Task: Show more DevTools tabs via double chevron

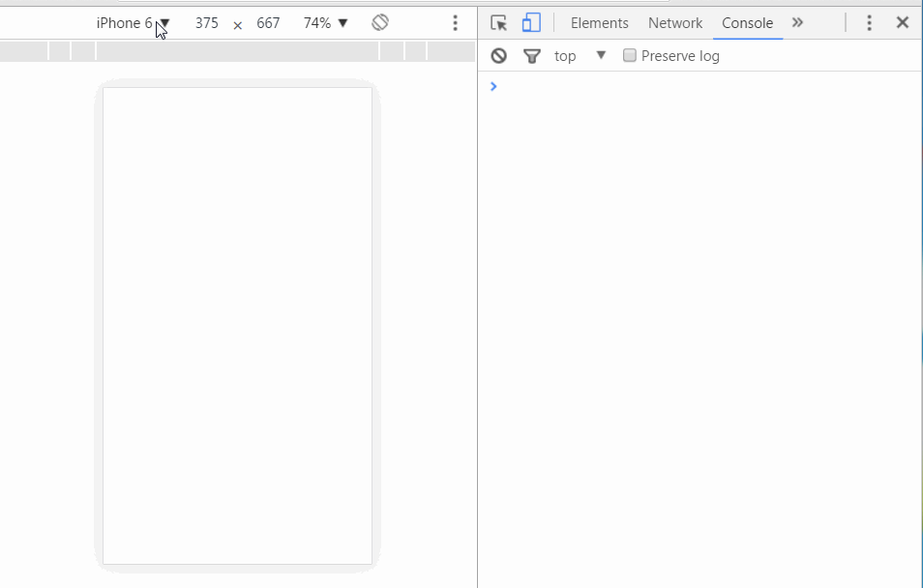Action: tap(797, 23)
